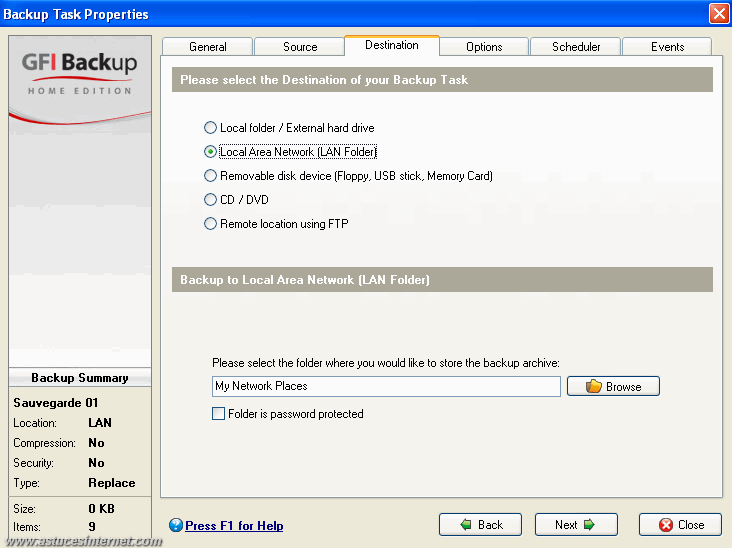
Task: Select the Destination tab
Action: (392, 45)
